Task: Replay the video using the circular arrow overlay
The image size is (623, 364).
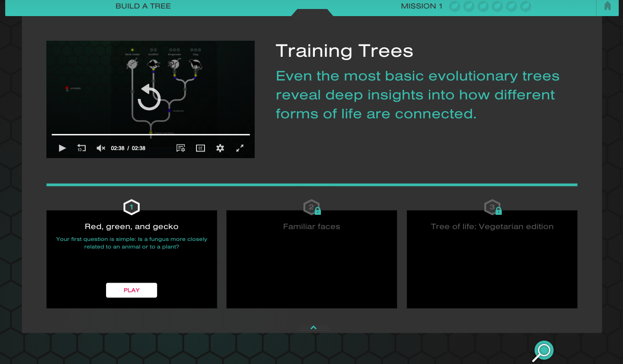Action: [149, 98]
